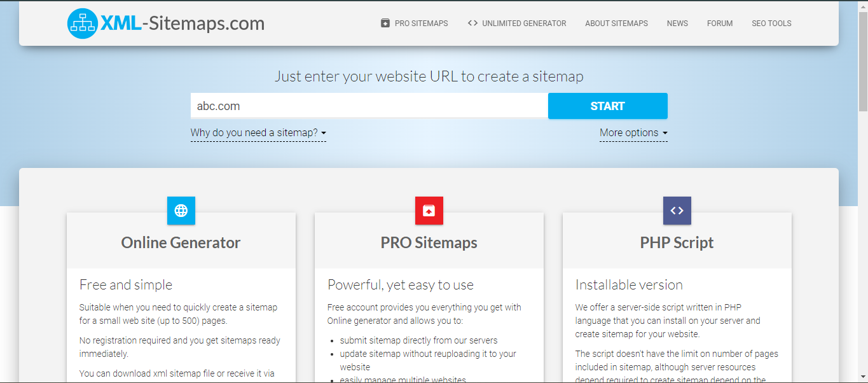Viewport: 868px width, 383px height.
Task: Click the red PRO Sitemaps icon
Action: [429, 211]
